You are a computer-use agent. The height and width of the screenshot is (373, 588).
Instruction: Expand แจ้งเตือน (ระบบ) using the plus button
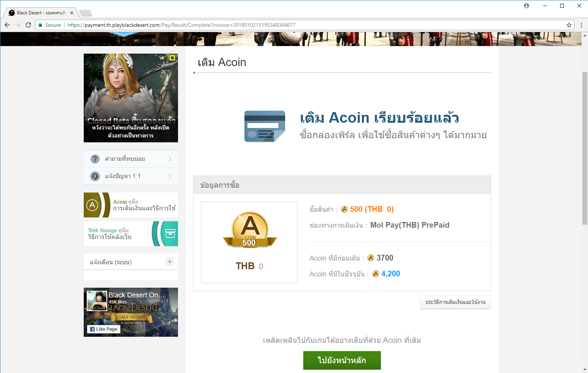(x=169, y=261)
